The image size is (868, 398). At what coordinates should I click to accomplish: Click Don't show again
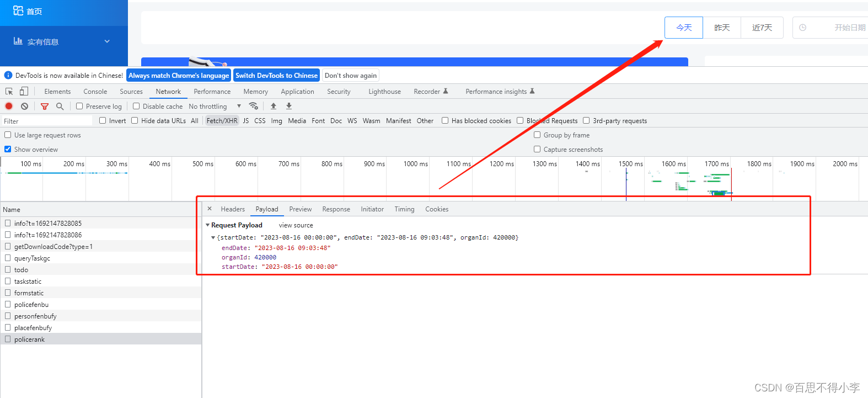pyautogui.click(x=351, y=76)
